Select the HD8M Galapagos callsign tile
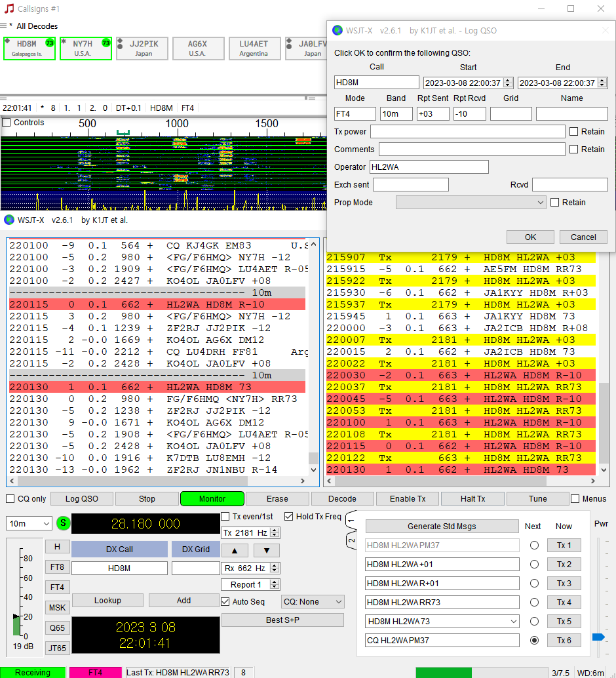 pyautogui.click(x=29, y=49)
